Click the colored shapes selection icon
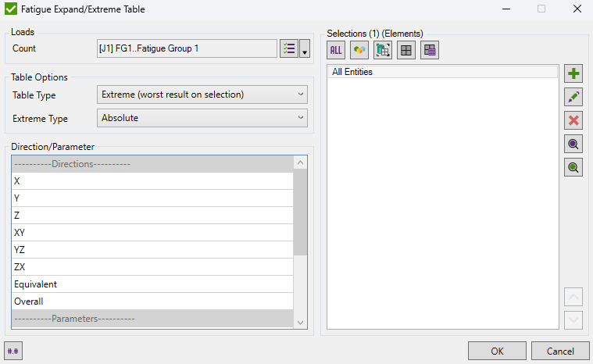 [359, 50]
